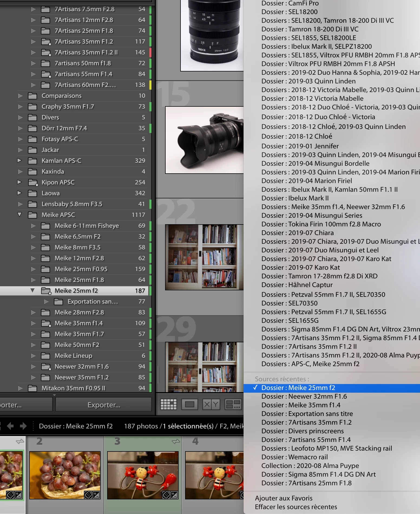420x514 pixels.
Task: Select checked source Dossier : Meike 25mm f2
Action: (332, 388)
